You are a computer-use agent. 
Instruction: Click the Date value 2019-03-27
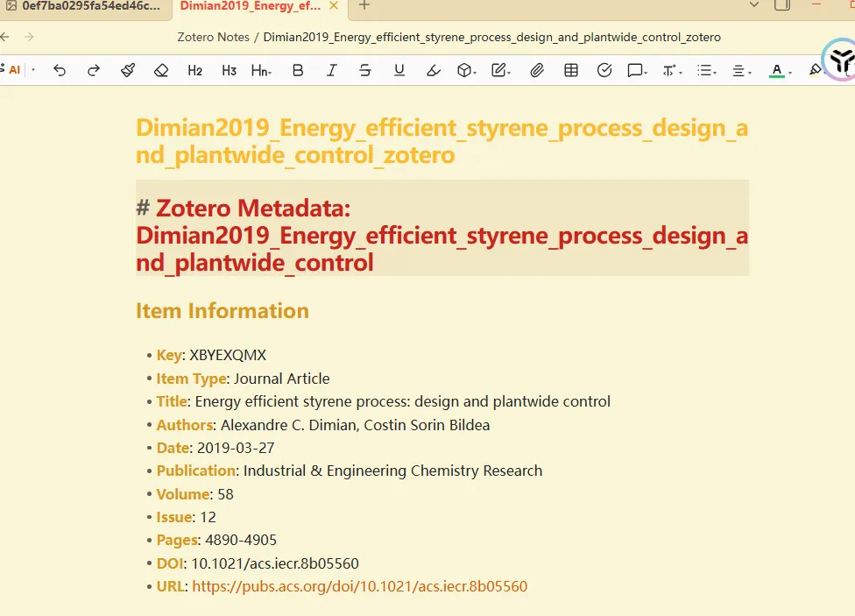(236, 448)
